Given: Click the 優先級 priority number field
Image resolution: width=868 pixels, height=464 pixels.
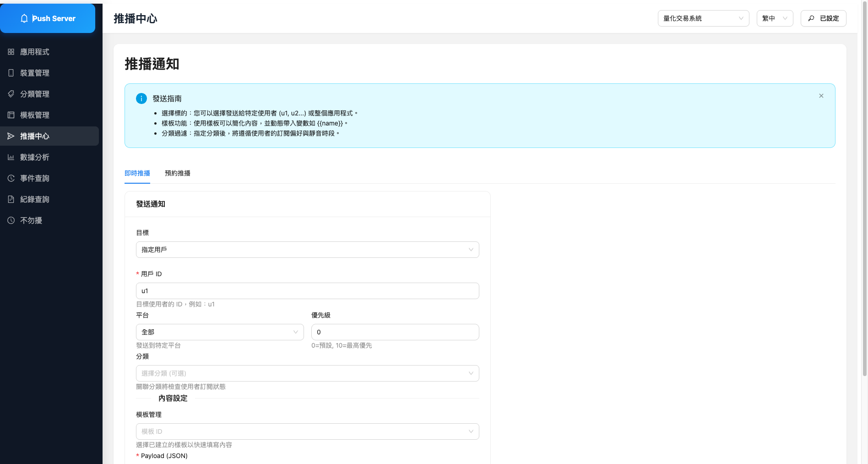Looking at the screenshot, I should click(x=395, y=332).
